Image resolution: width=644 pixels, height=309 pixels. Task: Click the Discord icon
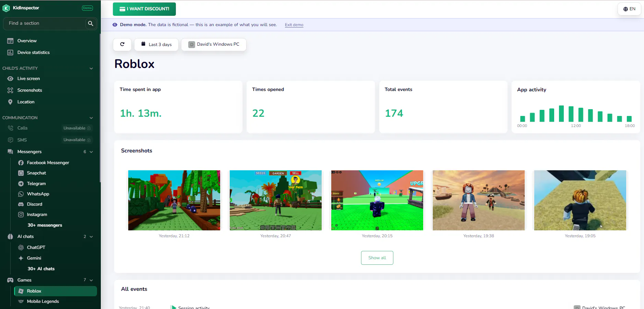pyautogui.click(x=21, y=204)
